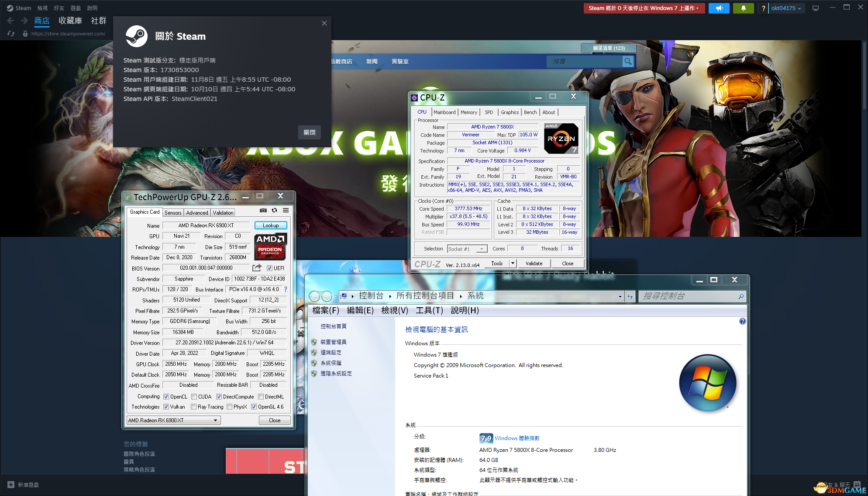Open the Windows 體驗指數 link
Image resolution: width=868 pixels, height=496 pixels.
click(x=517, y=438)
